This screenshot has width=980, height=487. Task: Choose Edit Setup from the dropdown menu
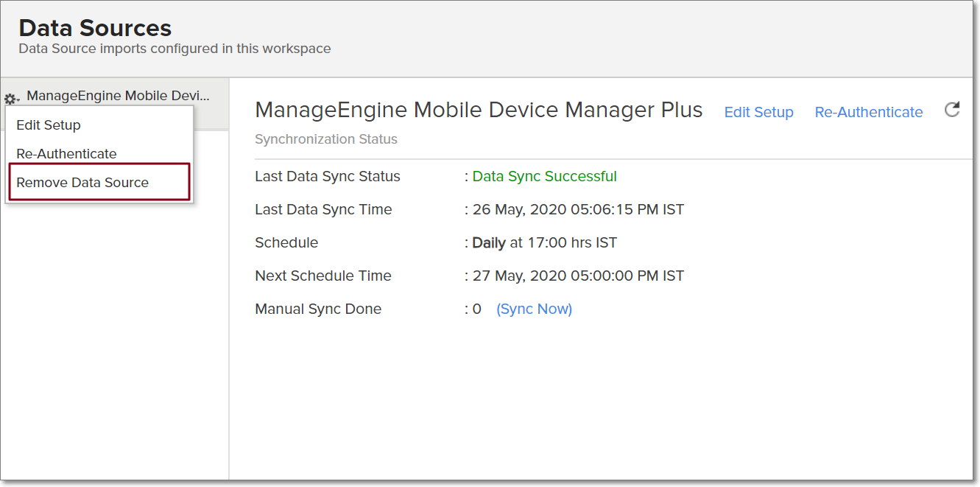click(x=49, y=125)
